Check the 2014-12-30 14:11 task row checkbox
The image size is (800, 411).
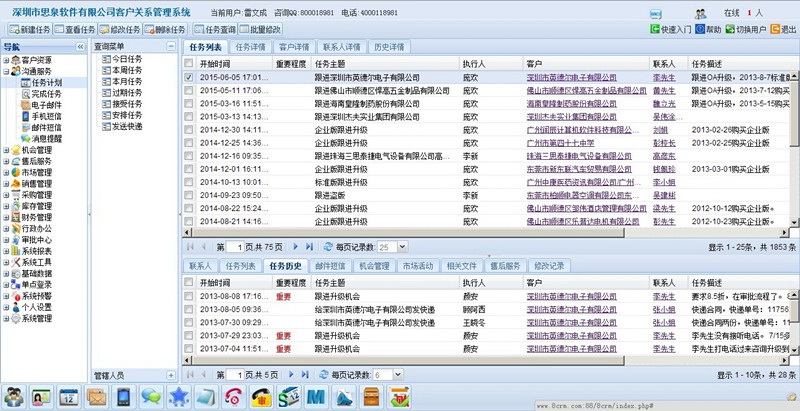[189, 130]
